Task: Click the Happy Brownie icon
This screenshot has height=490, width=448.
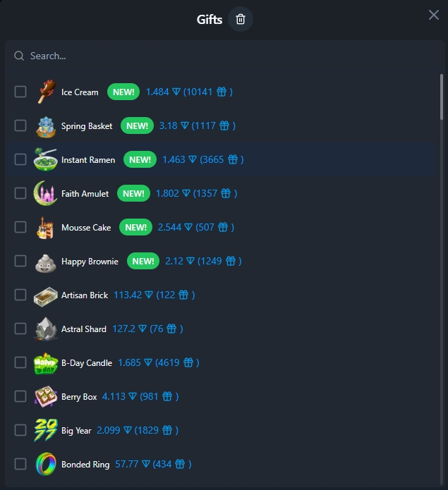Action: [x=46, y=263]
